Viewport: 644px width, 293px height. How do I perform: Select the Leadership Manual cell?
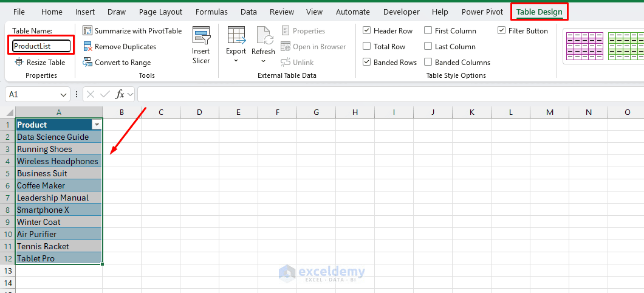59,198
